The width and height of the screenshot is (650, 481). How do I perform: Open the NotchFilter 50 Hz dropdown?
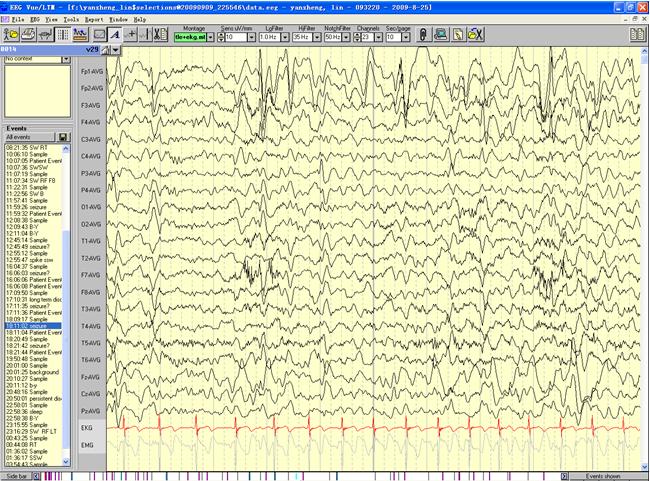tap(346, 37)
